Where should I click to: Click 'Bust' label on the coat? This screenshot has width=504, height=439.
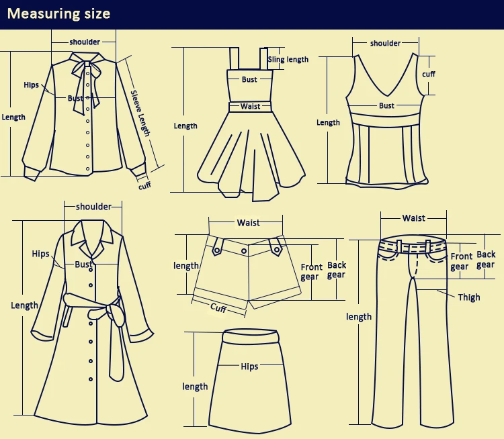[x=83, y=264]
